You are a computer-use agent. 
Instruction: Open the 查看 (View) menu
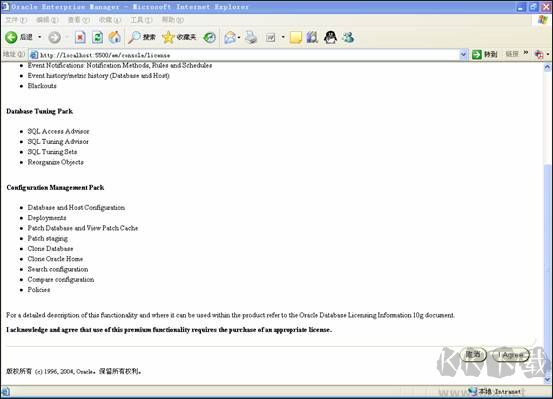coord(79,20)
